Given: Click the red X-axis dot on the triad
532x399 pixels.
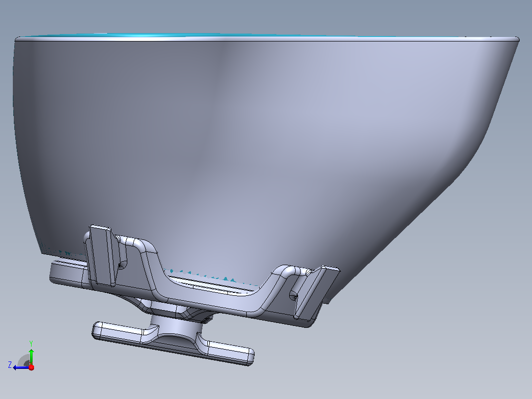Looking at the screenshot, I should tap(32, 367).
